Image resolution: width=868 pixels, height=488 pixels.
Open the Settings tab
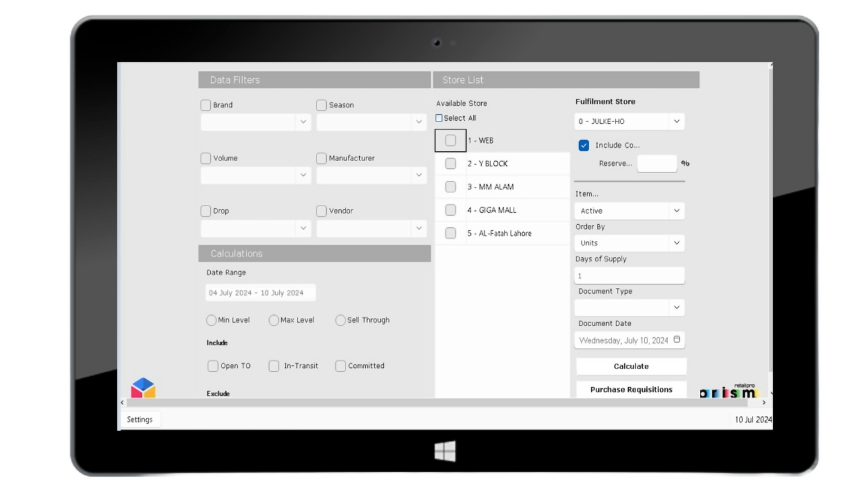click(x=140, y=419)
